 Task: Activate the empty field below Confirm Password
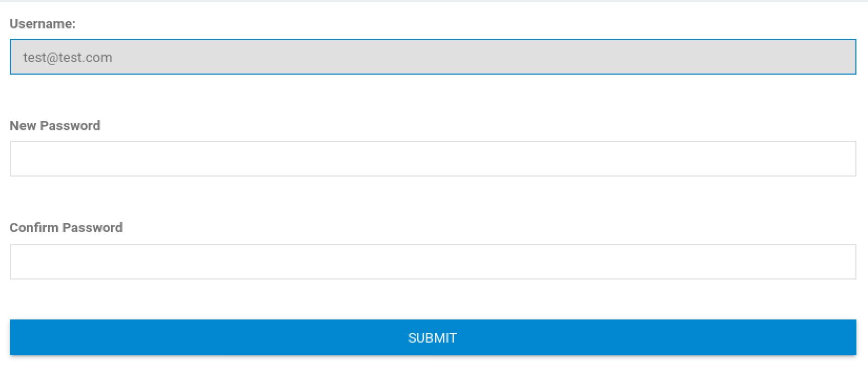point(433,262)
